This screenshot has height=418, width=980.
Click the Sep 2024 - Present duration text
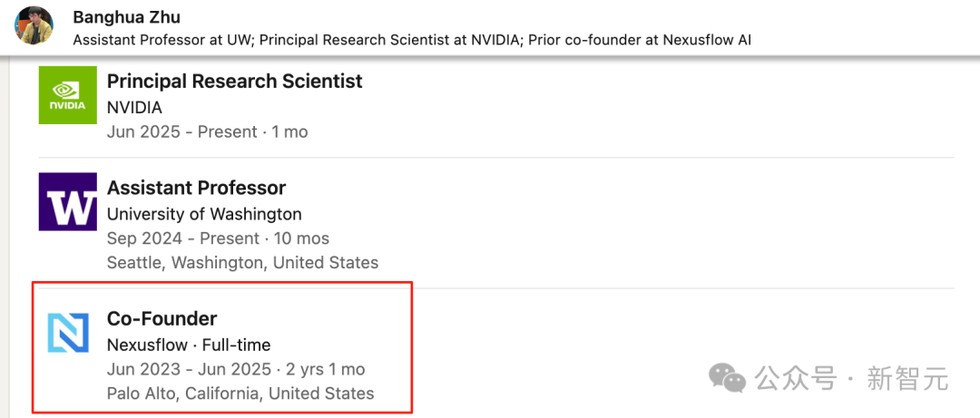(218, 238)
